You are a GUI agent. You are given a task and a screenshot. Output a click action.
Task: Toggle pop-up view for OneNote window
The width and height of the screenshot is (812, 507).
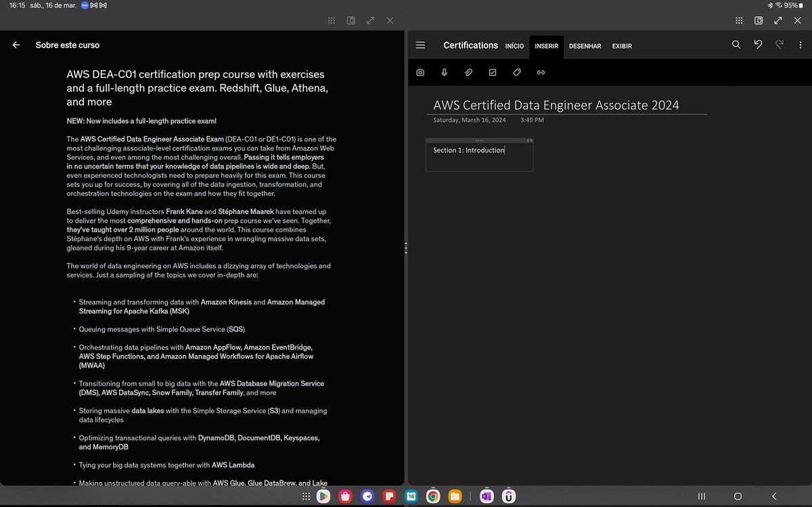click(759, 20)
